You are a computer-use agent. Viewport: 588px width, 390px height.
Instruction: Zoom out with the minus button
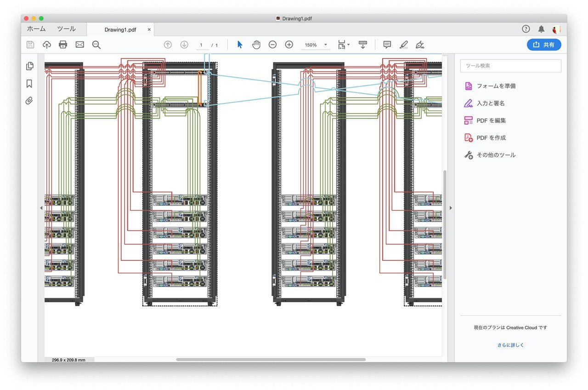click(272, 45)
